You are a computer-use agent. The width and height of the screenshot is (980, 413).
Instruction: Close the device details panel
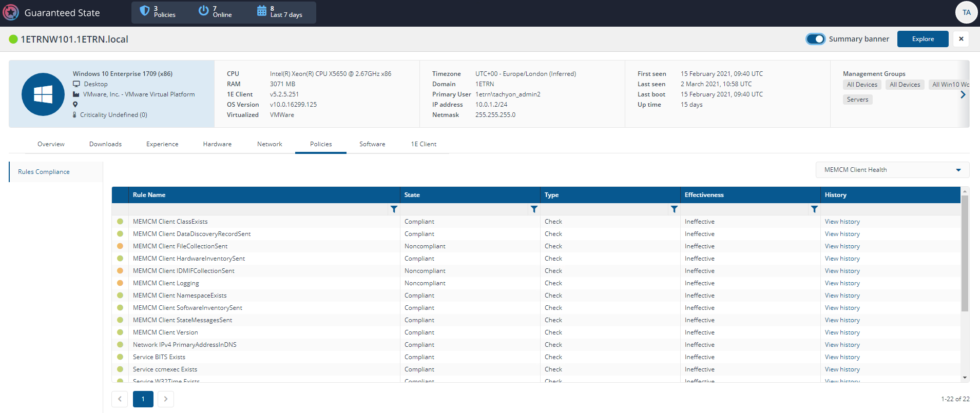(x=961, y=39)
